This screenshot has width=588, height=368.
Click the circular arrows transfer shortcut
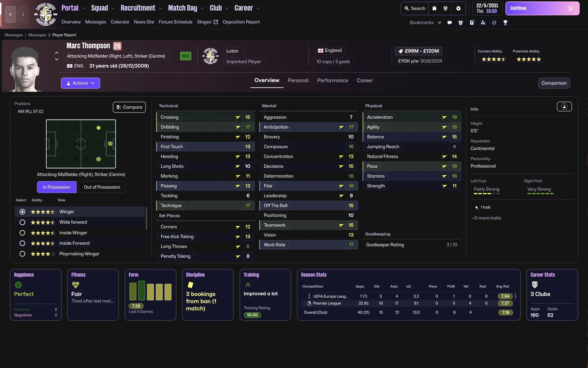click(x=494, y=22)
